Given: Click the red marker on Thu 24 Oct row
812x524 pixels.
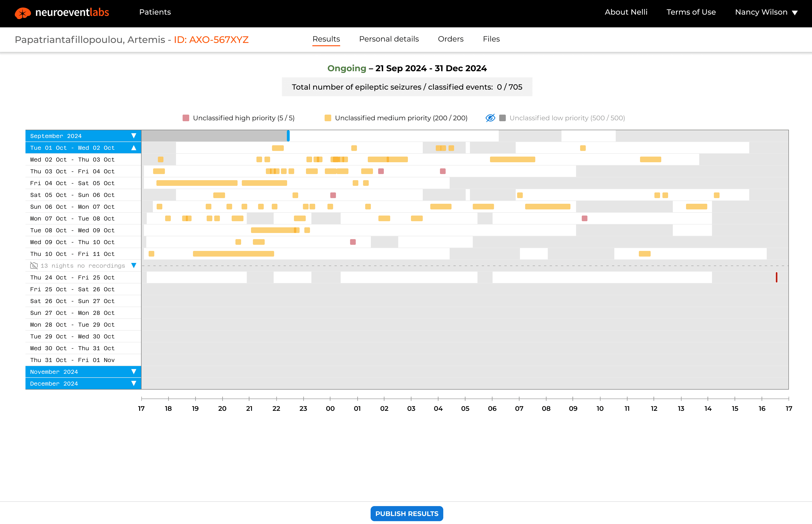Looking at the screenshot, I should [776, 277].
